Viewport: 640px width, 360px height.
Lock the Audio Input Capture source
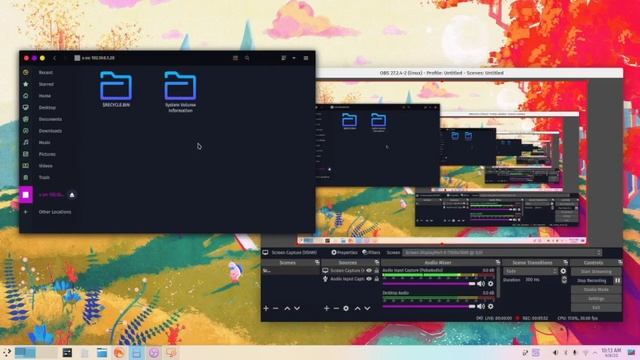click(x=376, y=279)
